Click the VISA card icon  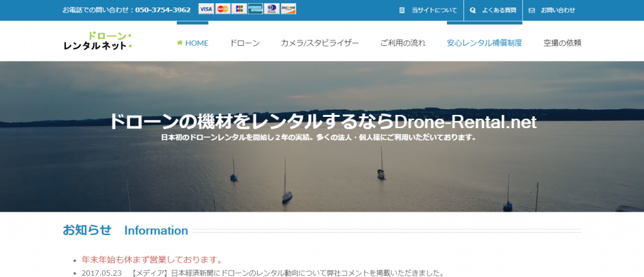tap(206, 9)
